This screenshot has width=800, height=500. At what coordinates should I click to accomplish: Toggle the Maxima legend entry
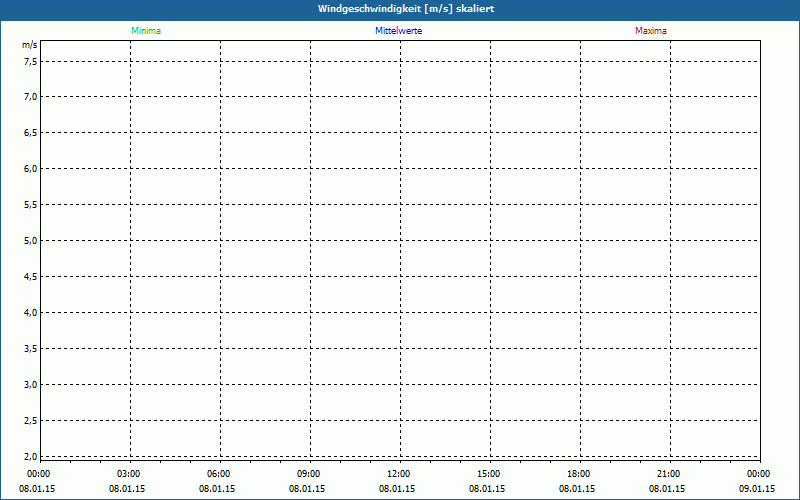point(650,31)
